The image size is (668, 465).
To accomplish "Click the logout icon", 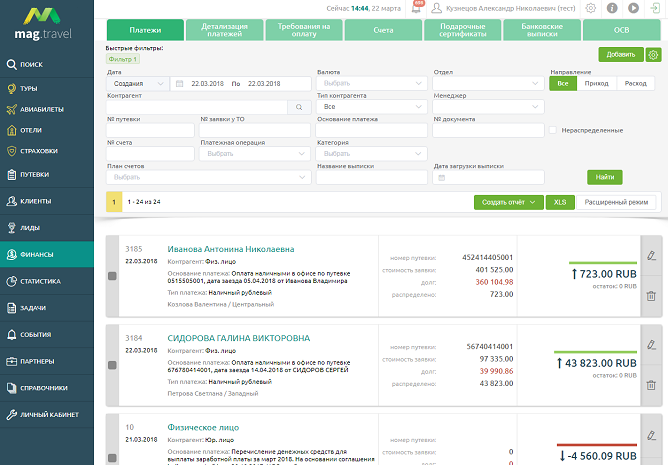I will tap(654, 8).
